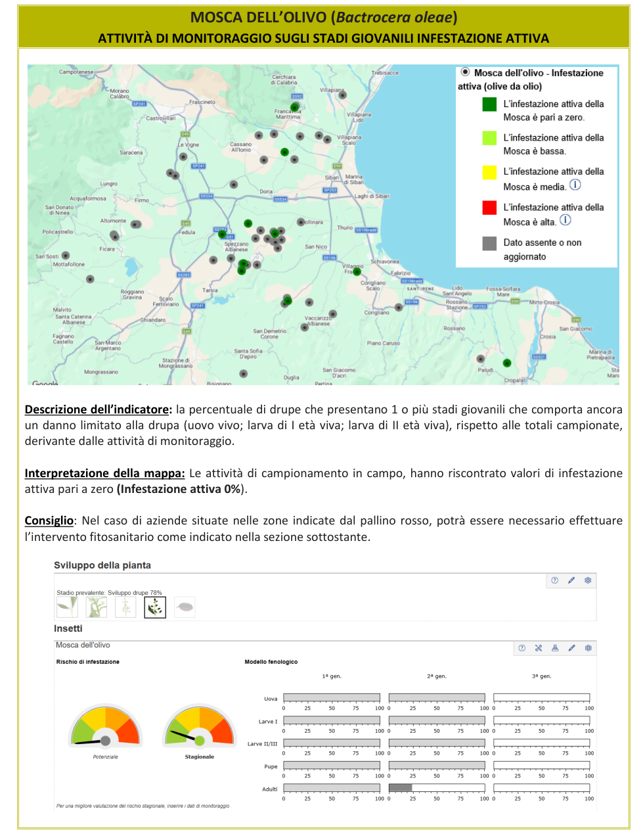Click gray legend swatch 'Dato assente'
Viewport: 643px width, 840px height.
[489, 243]
